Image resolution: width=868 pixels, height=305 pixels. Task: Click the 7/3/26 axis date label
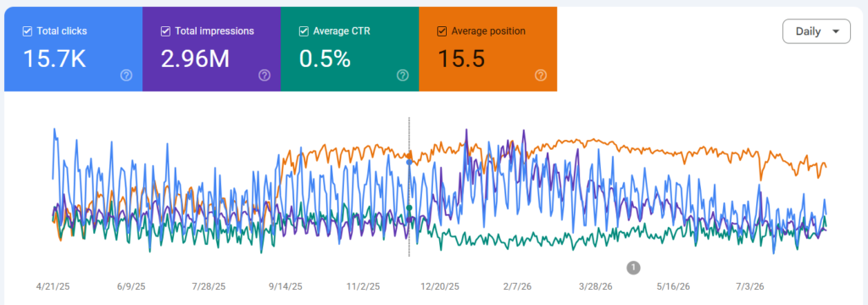point(749,286)
